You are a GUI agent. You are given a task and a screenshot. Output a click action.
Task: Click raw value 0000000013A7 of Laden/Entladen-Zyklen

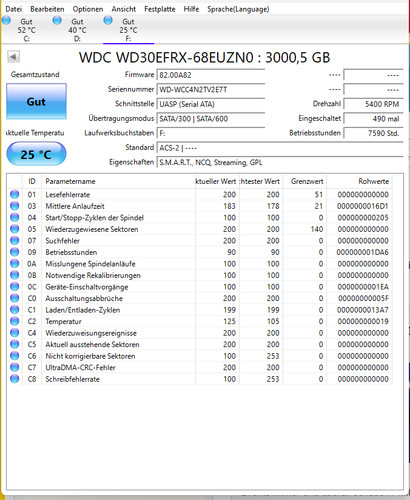363,310
